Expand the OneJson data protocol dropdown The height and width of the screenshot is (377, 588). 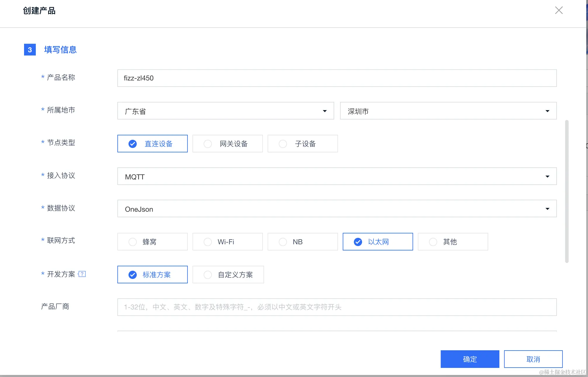[337, 208]
